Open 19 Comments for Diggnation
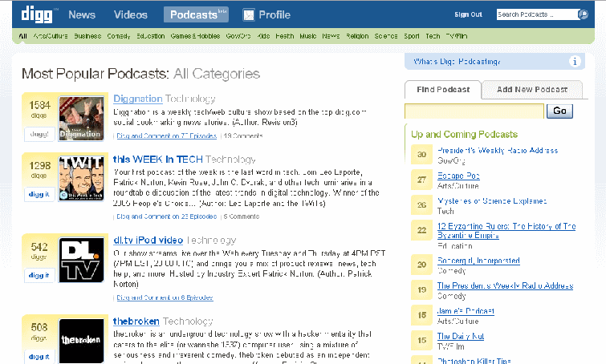 pos(243,135)
